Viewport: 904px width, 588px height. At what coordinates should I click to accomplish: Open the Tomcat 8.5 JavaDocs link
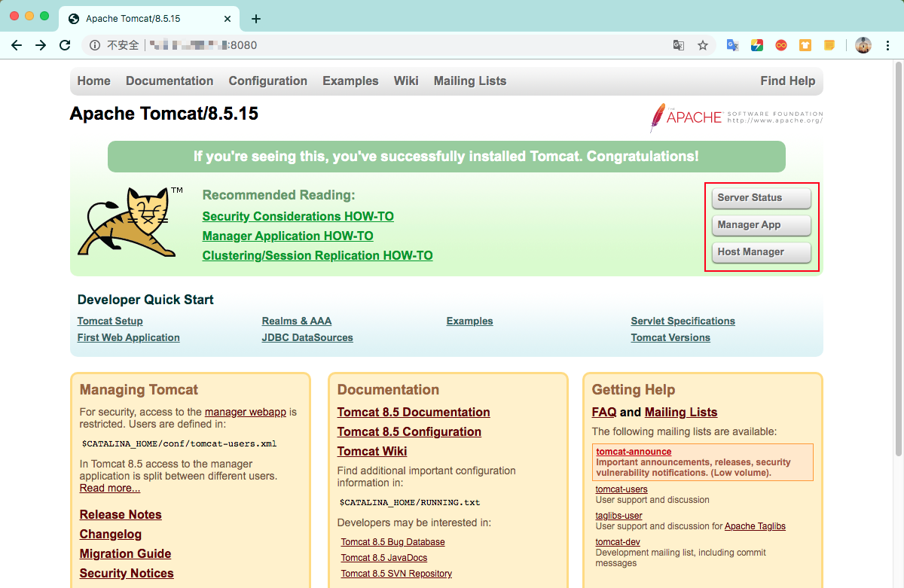(384, 558)
